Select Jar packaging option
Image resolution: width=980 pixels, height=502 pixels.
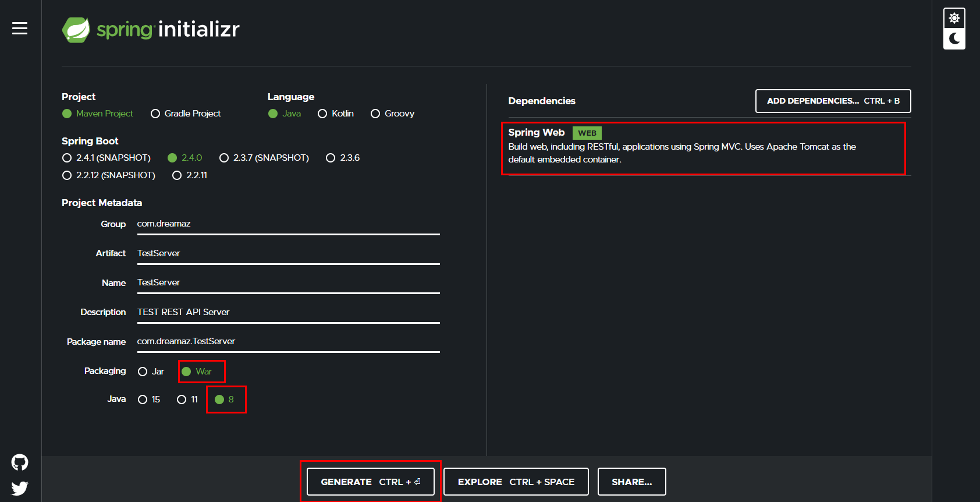(151, 372)
